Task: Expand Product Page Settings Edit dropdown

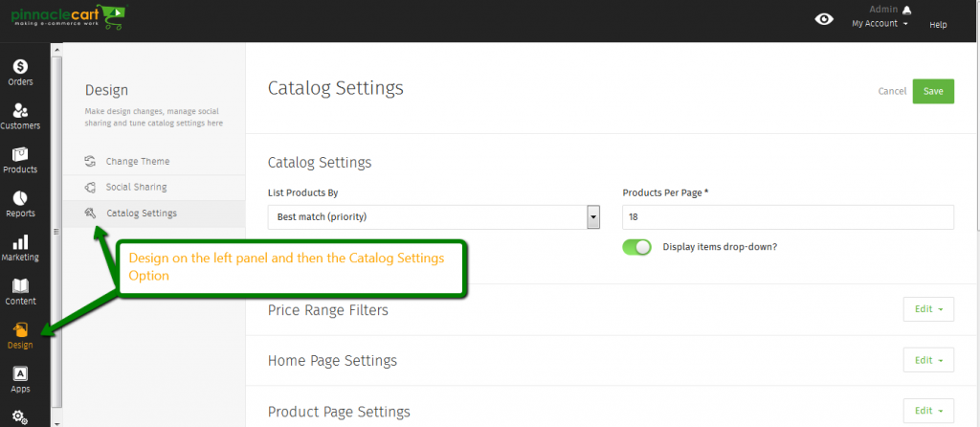Action: click(x=928, y=411)
